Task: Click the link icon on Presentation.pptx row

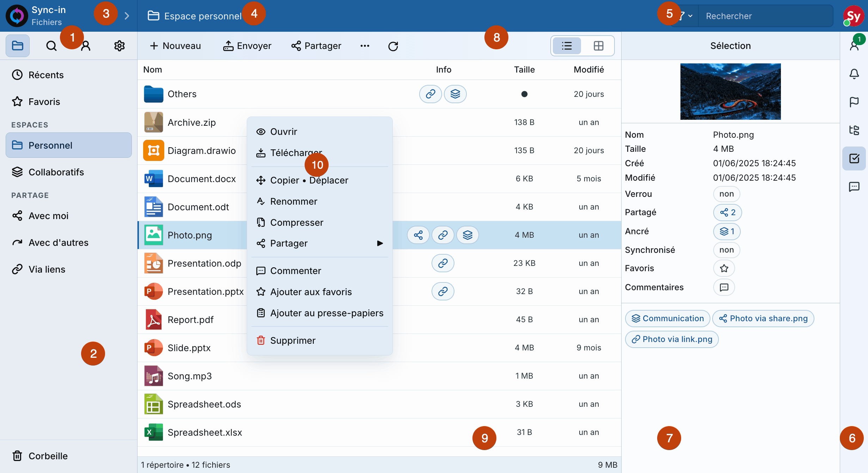Action: pos(443,291)
